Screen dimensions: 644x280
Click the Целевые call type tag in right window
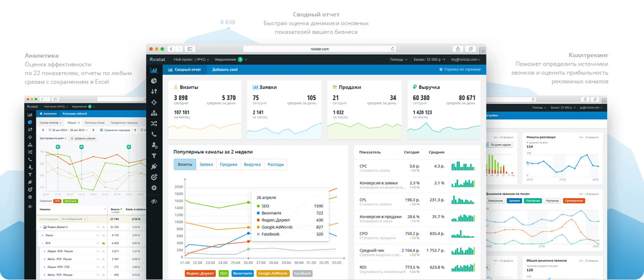514,201
